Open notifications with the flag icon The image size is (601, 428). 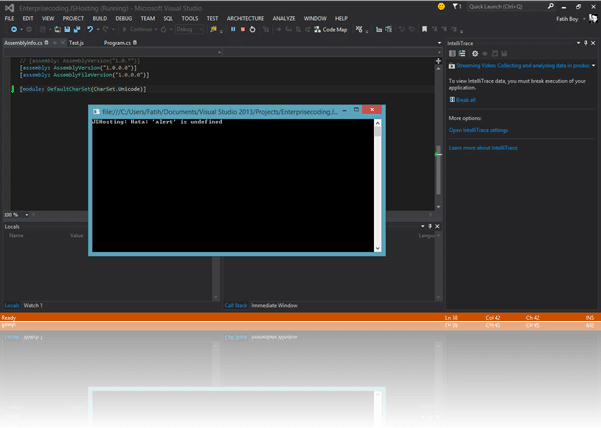pos(456,7)
